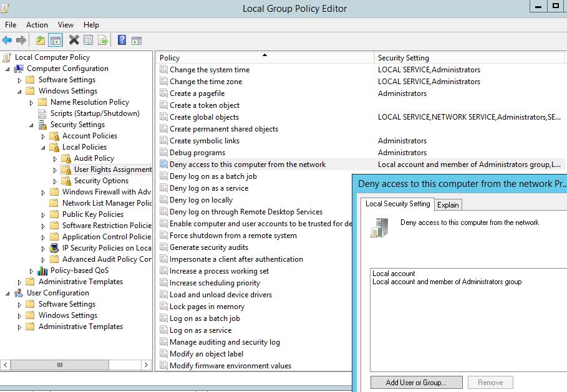Collapse the Security Settings node
The height and width of the screenshot is (392, 567).
click(31, 125)
